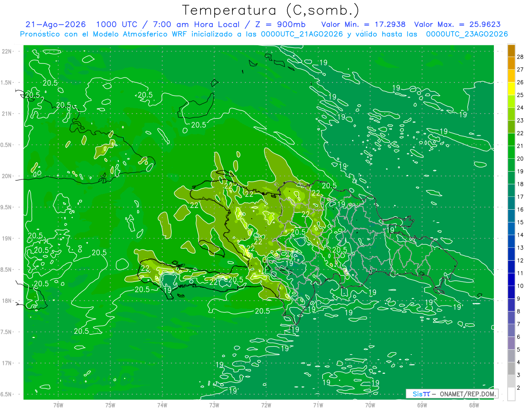Click the "72W" longitude axis label
532x411 pixels.
click(x=266, y=405)
